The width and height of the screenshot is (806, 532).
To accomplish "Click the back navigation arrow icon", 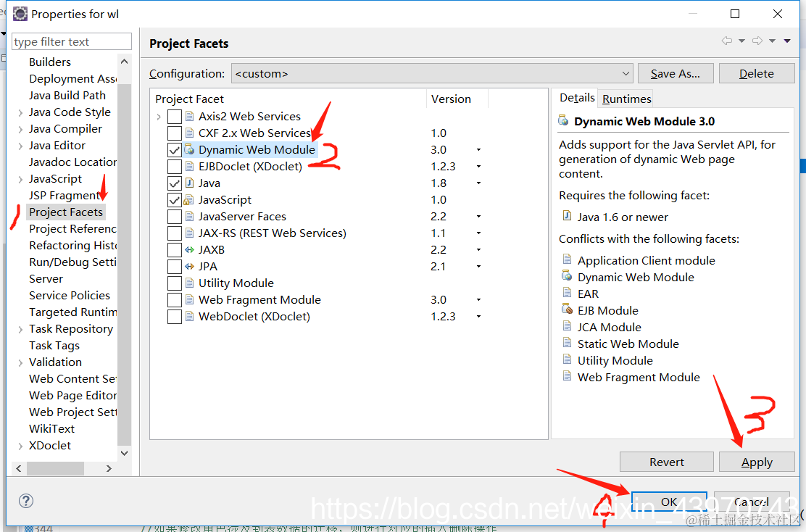I will [x=726, y=41].
